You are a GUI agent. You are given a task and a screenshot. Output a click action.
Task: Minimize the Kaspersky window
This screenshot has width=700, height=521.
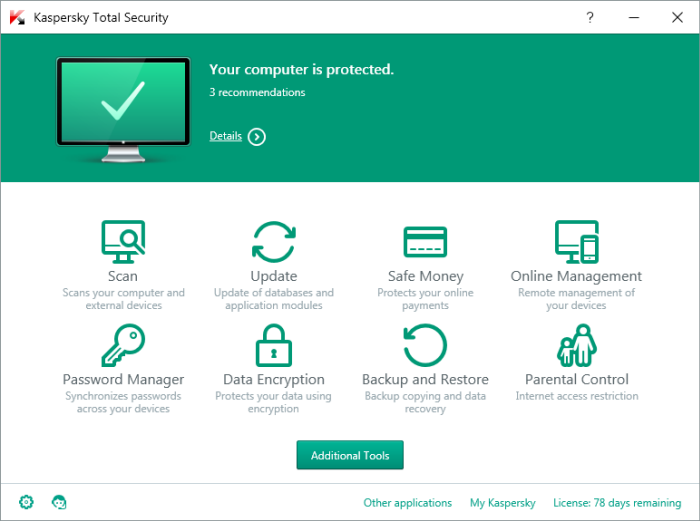(x=634, y=17)
